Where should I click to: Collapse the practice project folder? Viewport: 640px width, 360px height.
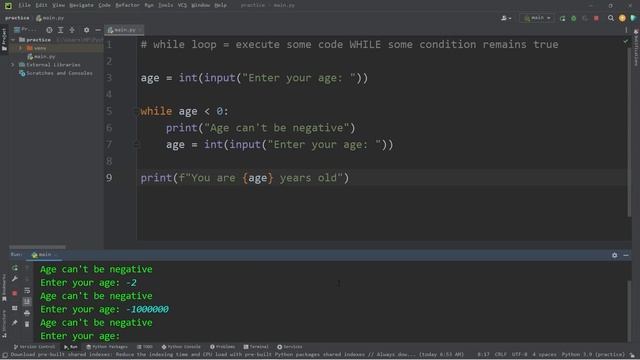click(x=14, y=40)
